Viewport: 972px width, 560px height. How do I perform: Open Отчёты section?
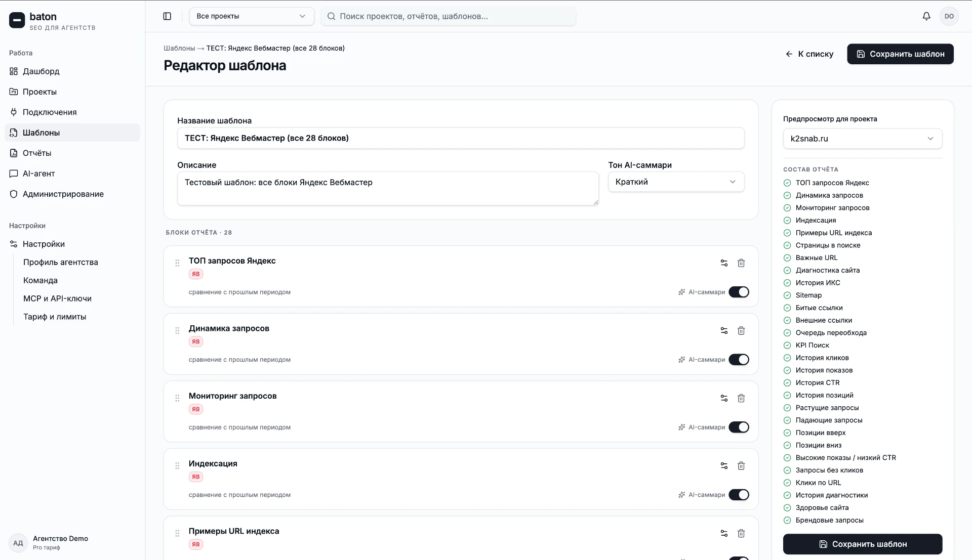[x=72, y=153]
